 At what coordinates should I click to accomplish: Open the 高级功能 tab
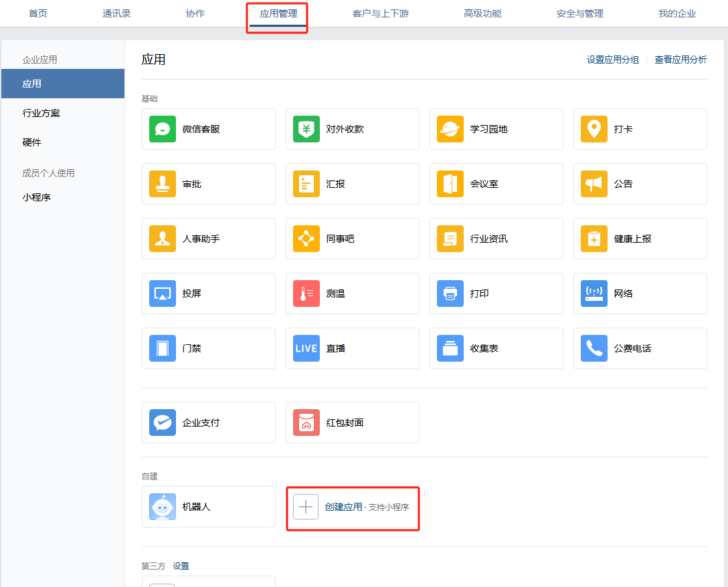tap(482, 13)
